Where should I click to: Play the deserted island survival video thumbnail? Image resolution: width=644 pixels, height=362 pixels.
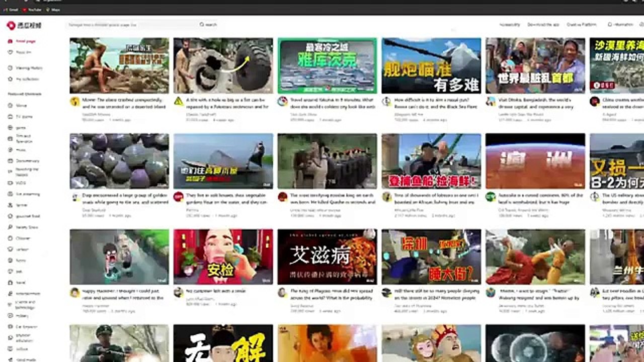(119, 65)
